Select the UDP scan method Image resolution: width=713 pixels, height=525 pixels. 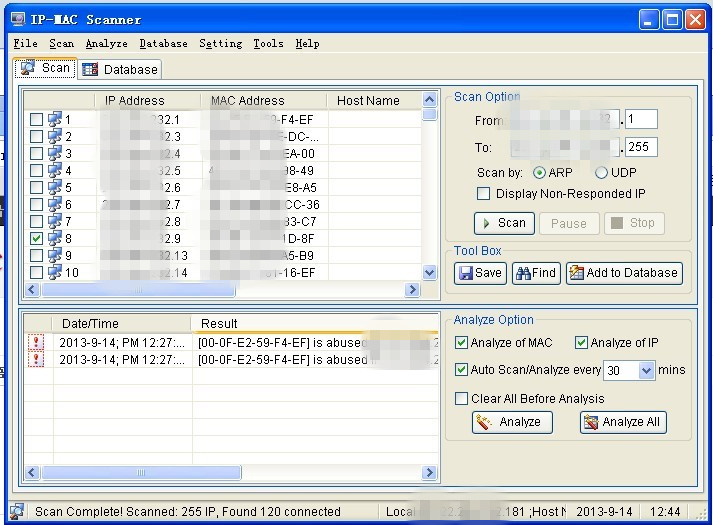(x=601, y=173)
